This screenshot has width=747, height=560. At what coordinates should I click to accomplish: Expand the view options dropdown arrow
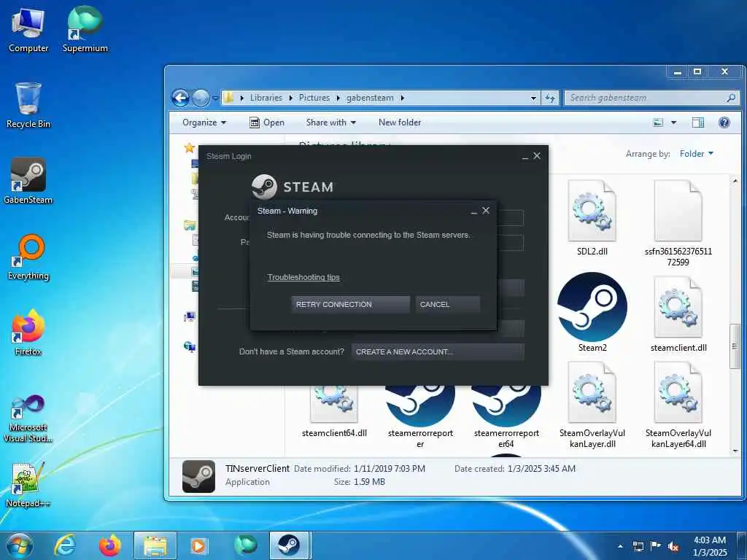[673, 122]
